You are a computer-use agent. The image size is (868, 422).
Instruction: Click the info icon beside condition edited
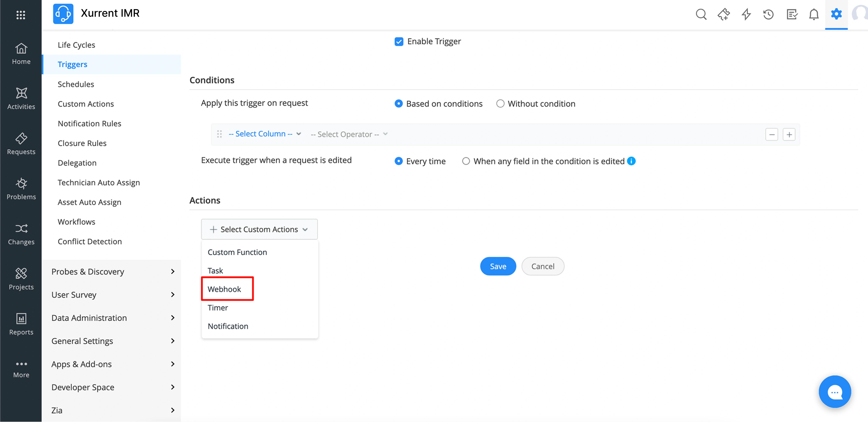(631, 161)
